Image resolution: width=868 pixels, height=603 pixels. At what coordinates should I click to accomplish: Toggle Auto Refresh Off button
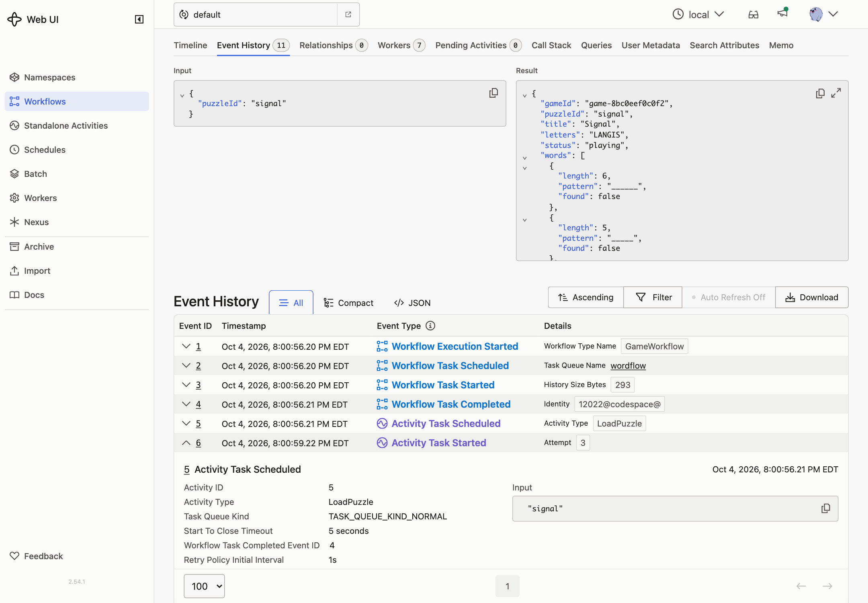[x=729, y=297]
